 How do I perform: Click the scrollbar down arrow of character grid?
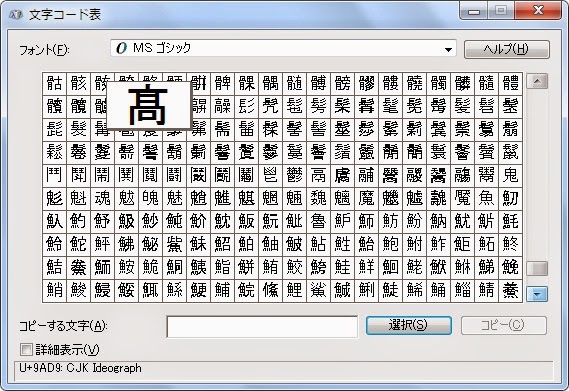tap(537, 294)
